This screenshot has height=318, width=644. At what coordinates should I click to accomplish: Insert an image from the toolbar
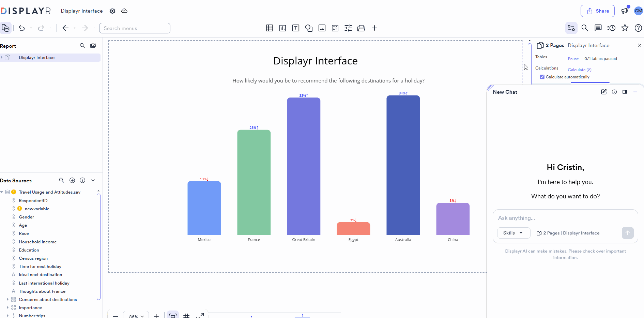click(x=322, y=28)
